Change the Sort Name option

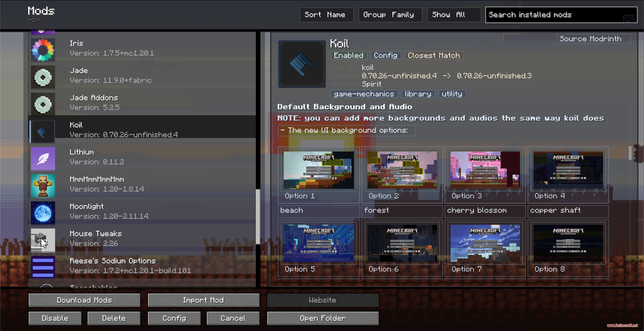[327, 15]
